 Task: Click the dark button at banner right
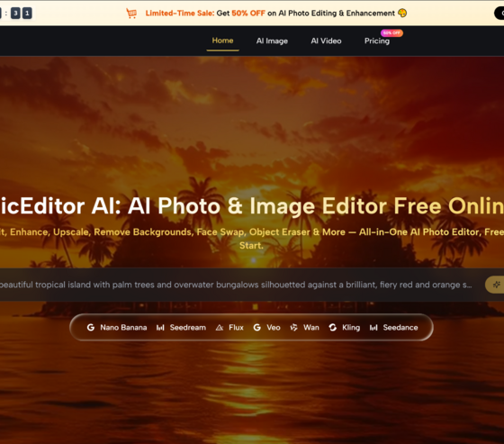(499, 14)
